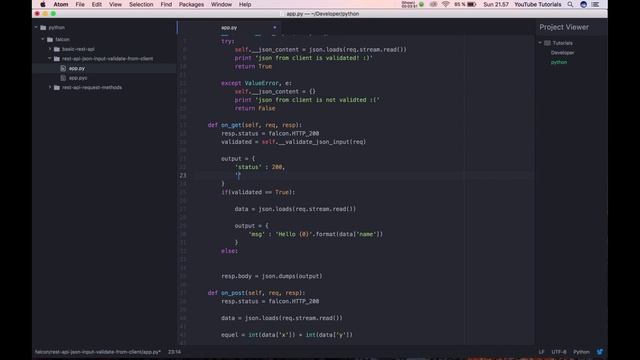Screen dimensions: 640x360
Task: Expand the rest-api-request-methods folder arrow
Action: tap(50, 87)
